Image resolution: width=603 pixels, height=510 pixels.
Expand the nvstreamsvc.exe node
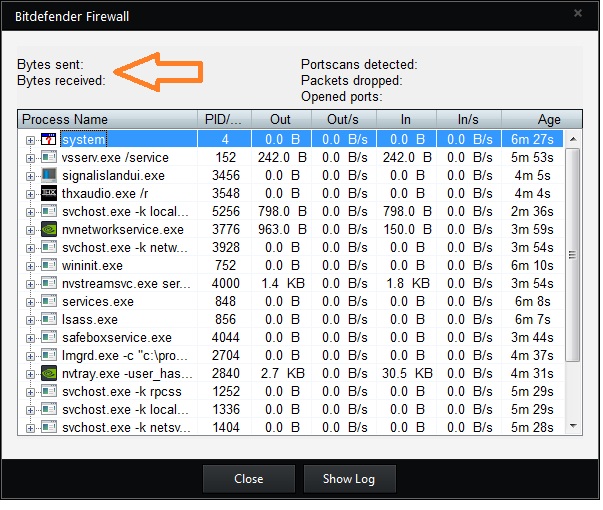[30, 285]
